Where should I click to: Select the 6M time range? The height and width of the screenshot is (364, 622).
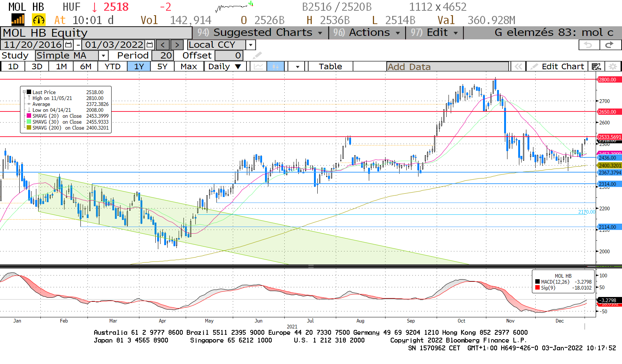[x=86, y=66]
